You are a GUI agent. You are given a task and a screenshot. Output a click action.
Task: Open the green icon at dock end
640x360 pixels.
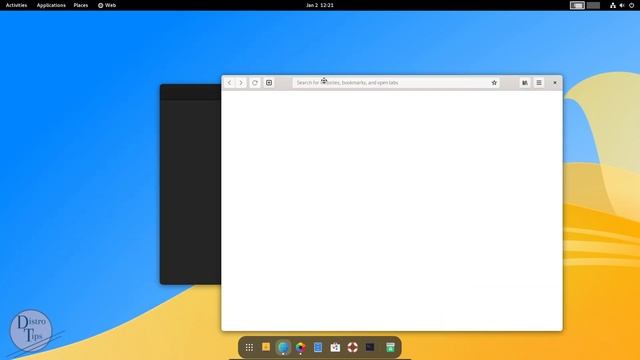click(390, 347)
